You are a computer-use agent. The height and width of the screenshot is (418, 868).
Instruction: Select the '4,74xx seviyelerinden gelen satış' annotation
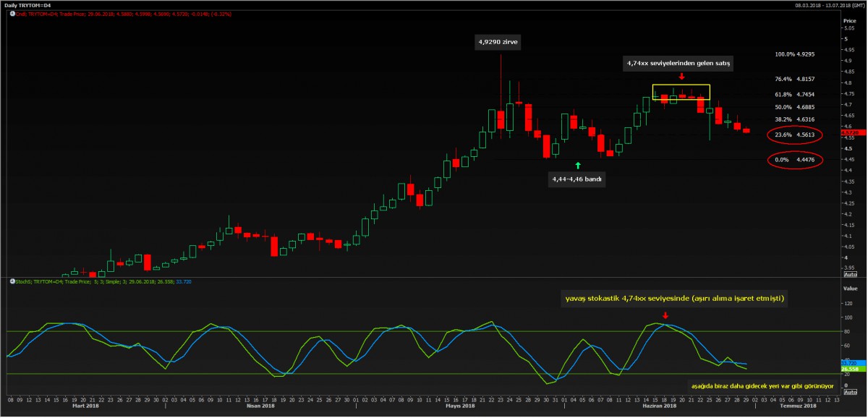click(678, 64)
